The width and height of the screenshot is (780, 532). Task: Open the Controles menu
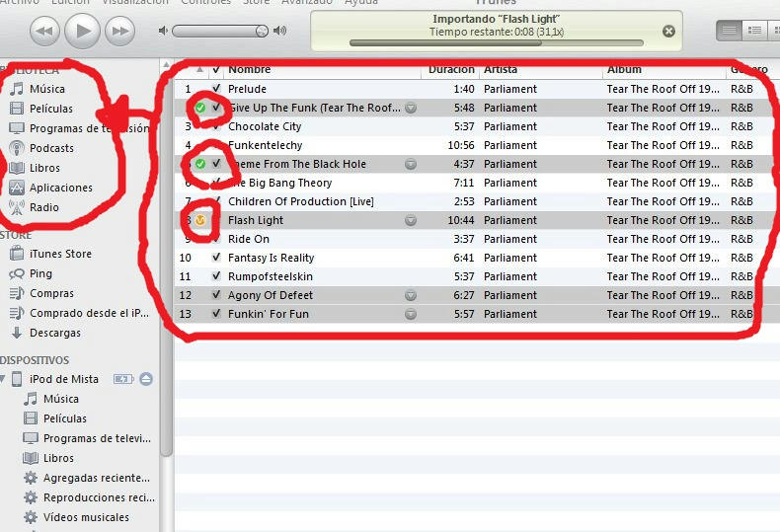tap(206, 3)
